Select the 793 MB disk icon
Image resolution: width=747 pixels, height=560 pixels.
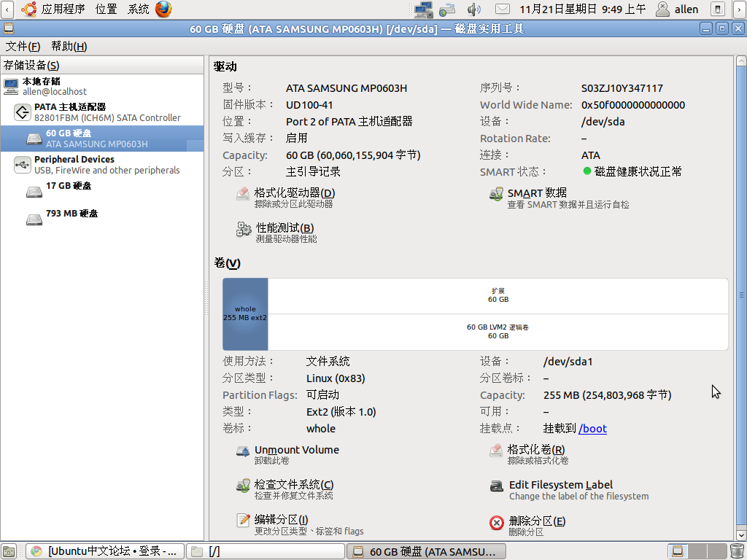point(34,219)
